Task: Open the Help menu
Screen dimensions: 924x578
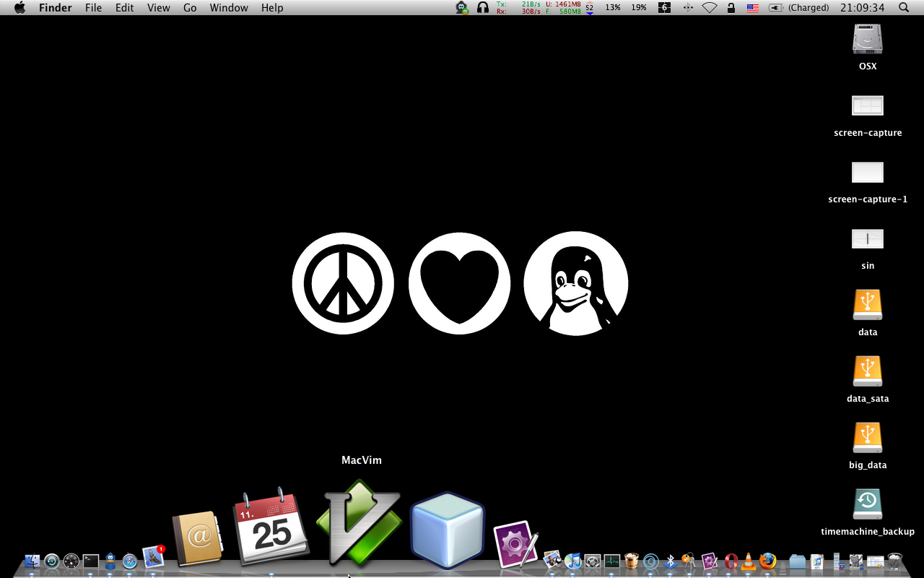Action: [272, 8]
